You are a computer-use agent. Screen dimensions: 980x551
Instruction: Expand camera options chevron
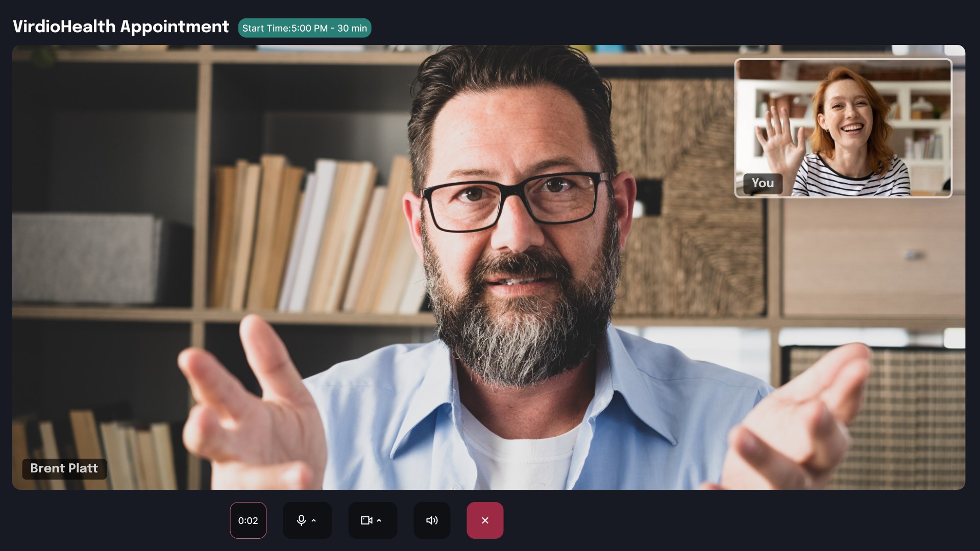coord(379,520)
